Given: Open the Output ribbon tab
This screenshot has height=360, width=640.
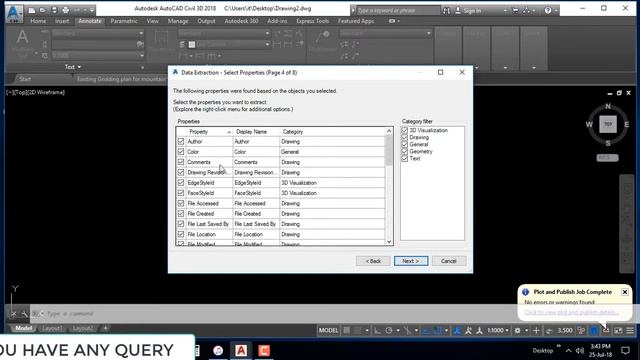Looking at the screenshot, I should [206, 21].
